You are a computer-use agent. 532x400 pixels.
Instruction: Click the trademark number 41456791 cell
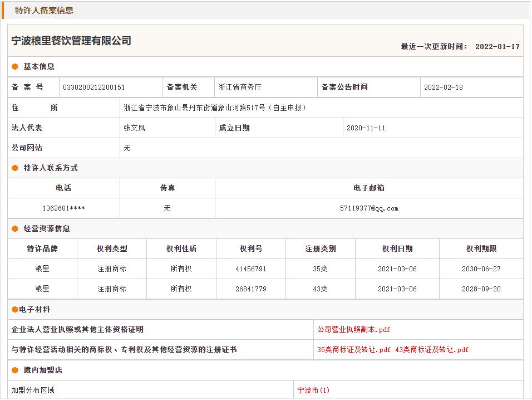tap(250, 269)
